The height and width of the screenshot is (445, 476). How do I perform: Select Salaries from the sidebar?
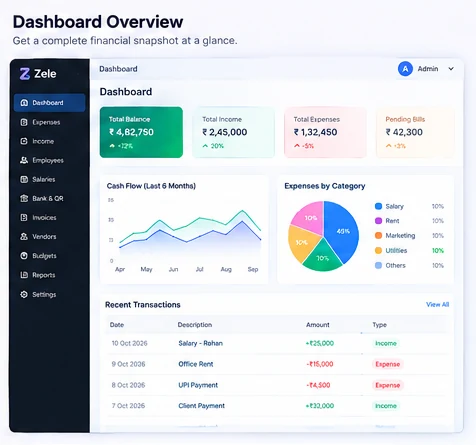[x=49, y=179]
